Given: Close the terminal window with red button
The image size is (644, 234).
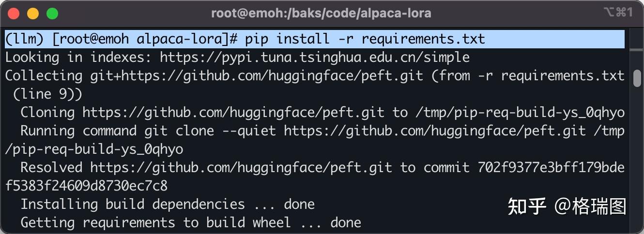Looking at the screenshot, I should click(14, 14).
